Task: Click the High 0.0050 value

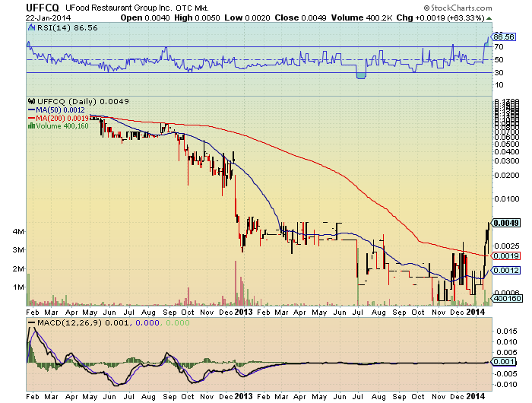Action: pyautogui.click(x=197, y=18)
